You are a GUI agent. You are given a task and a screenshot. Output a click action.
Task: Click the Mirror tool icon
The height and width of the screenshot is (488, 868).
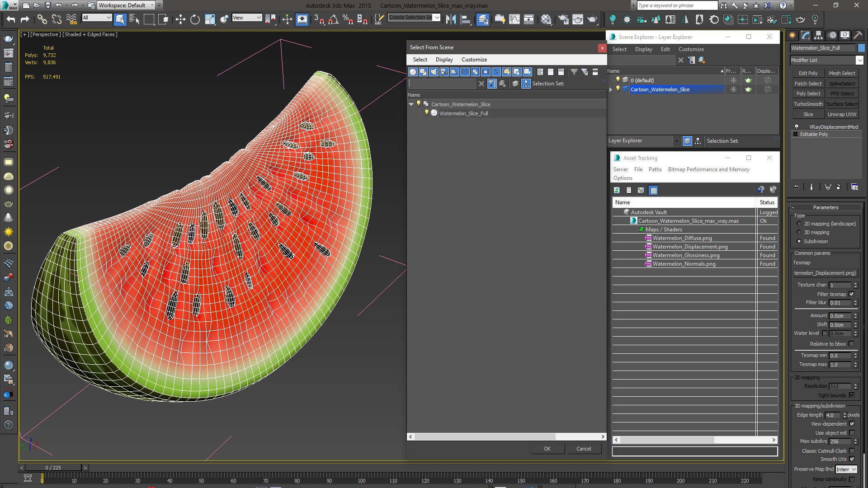tap(451, 19)
